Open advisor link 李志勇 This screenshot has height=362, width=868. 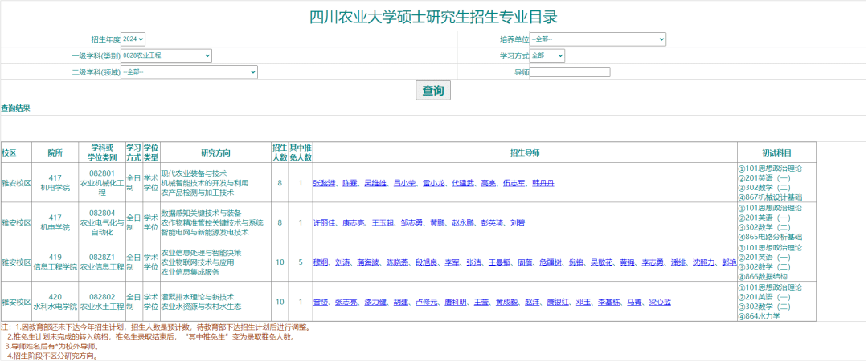[653, 262]
